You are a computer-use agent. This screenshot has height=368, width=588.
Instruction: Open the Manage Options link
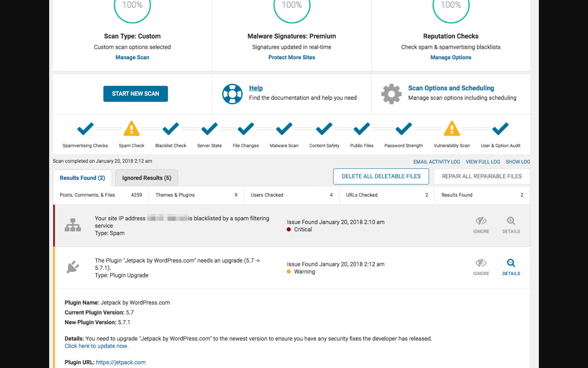point(451,57)
